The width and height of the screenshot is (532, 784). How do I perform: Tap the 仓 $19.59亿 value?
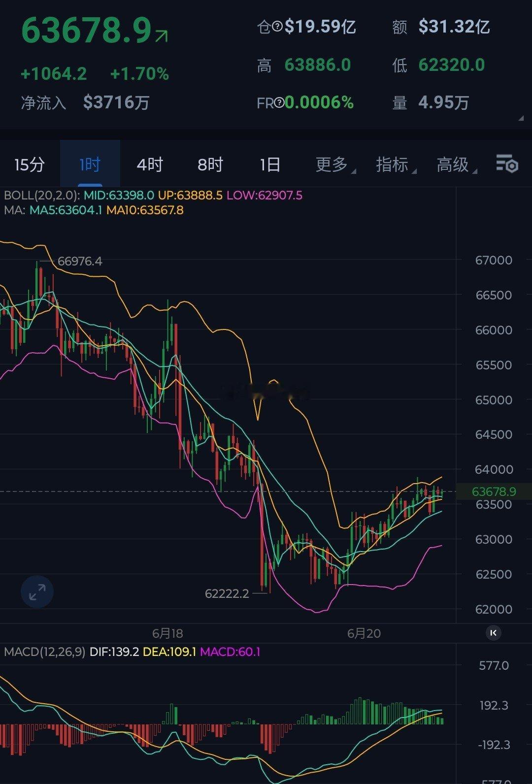(x=320, y=27)
